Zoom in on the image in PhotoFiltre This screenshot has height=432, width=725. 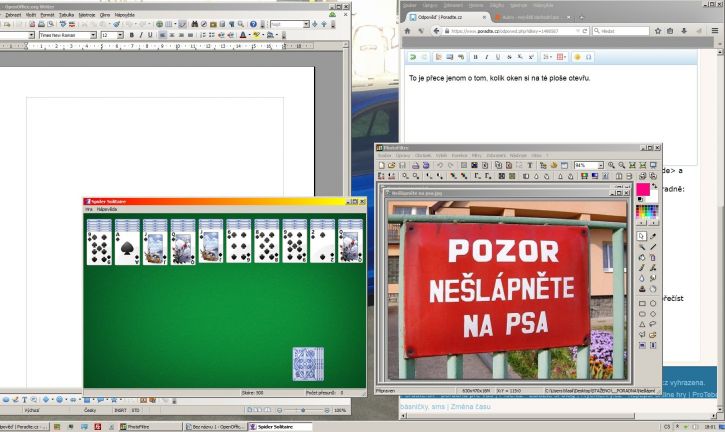611,165
